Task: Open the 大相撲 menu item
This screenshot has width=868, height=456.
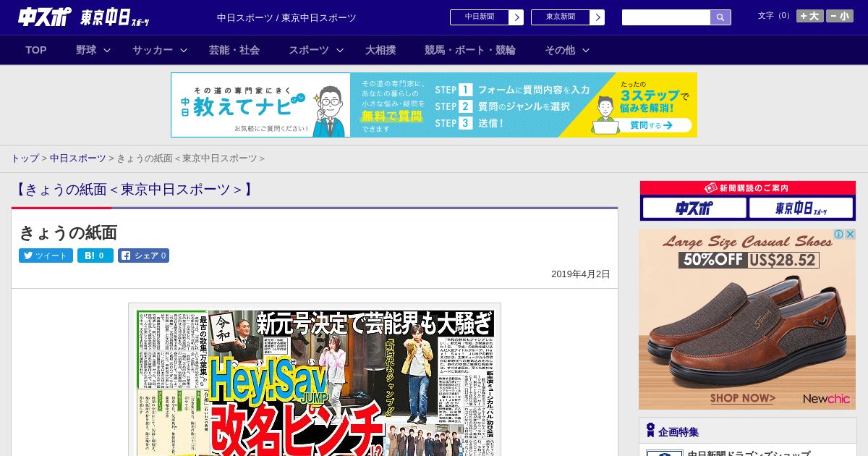Action: (x=380, y=50)
